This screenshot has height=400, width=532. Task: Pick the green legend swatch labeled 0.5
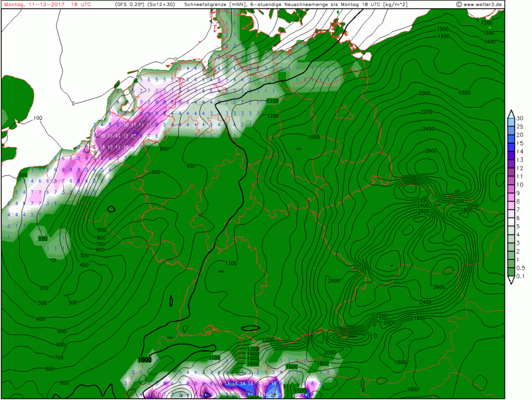(510, 267)
